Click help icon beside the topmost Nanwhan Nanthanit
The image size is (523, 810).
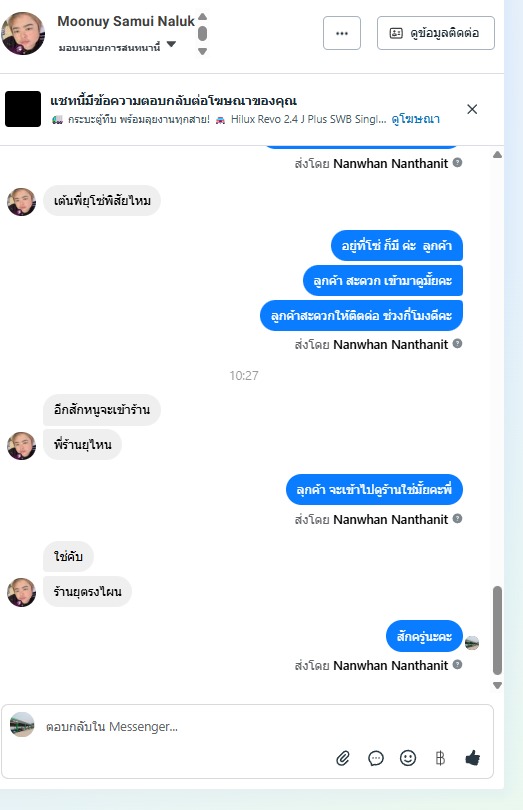pyautogui.click(x=457, y=163)
